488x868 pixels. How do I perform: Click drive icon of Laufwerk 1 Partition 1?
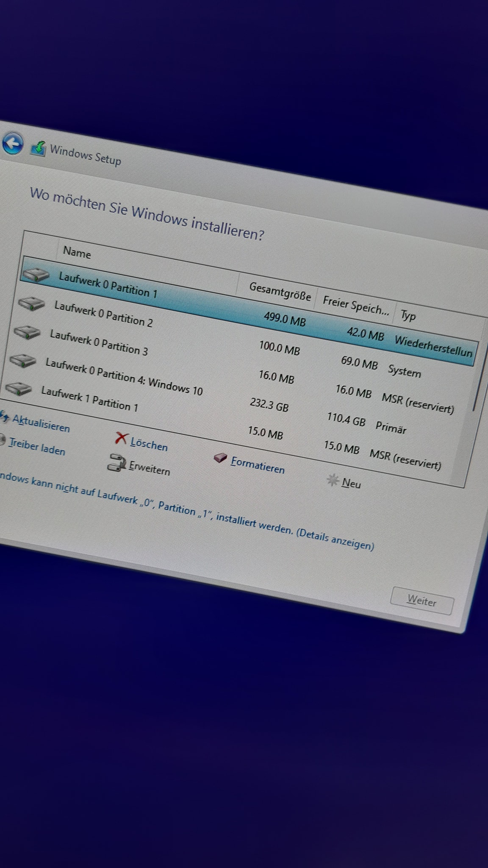[x=18, y=389]
